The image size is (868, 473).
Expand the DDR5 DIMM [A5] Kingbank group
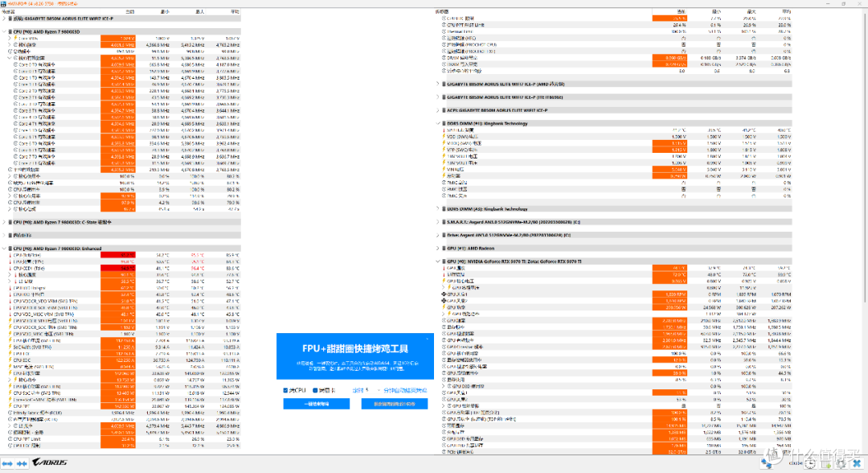tap(438, 209)
